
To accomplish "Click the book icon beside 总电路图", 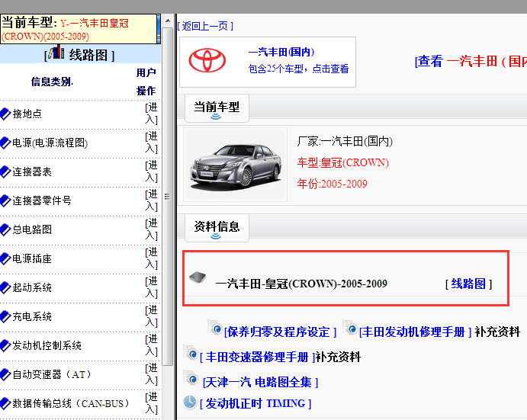I will [x=5, y=229].
